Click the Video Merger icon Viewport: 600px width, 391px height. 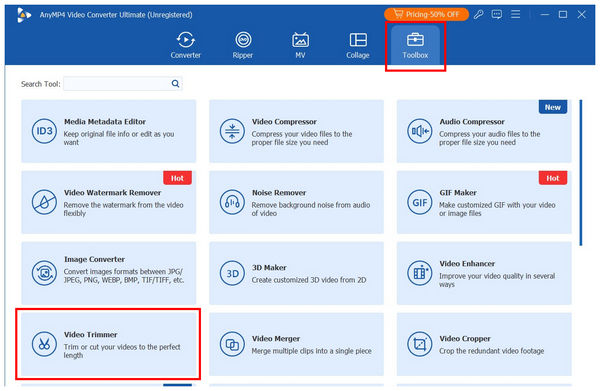coord(232,344)
